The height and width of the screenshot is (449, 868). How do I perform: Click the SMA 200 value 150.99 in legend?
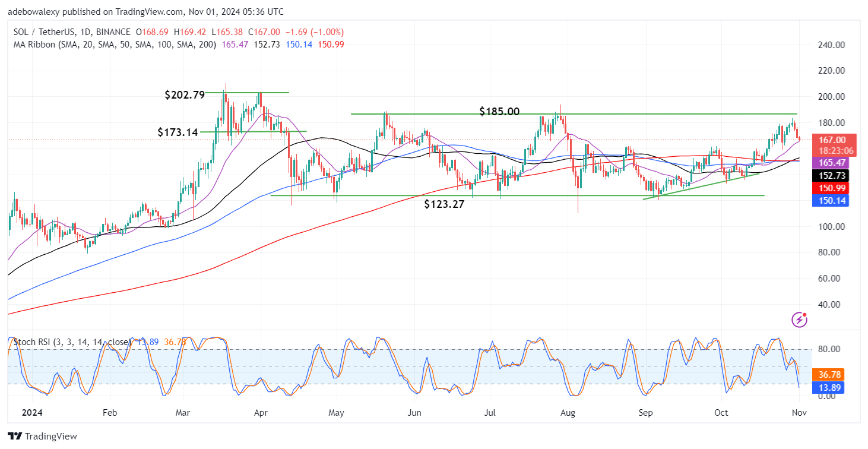click(x=331, y=45)
